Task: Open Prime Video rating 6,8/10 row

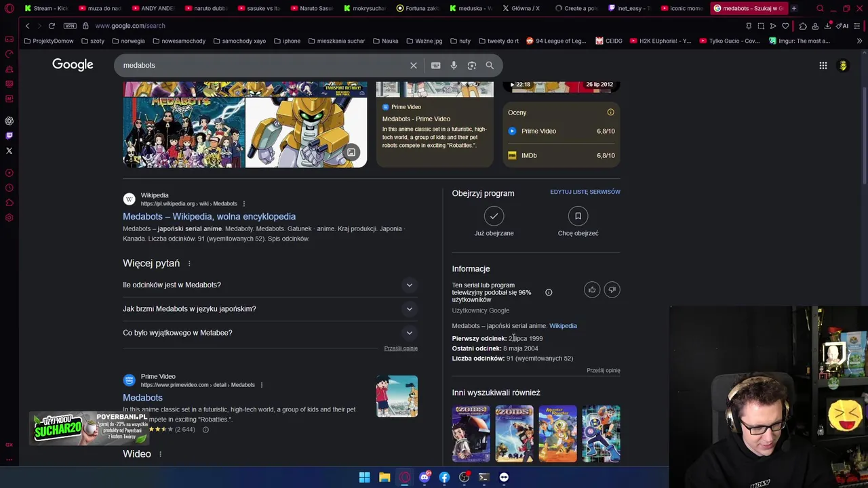Action: (x=561, y=131)
